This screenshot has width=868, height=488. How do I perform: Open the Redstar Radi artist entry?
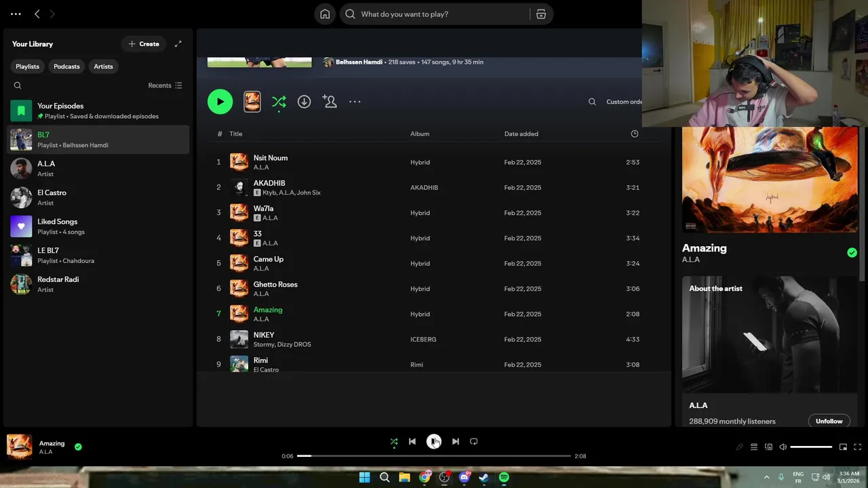[x=98, y=284]
